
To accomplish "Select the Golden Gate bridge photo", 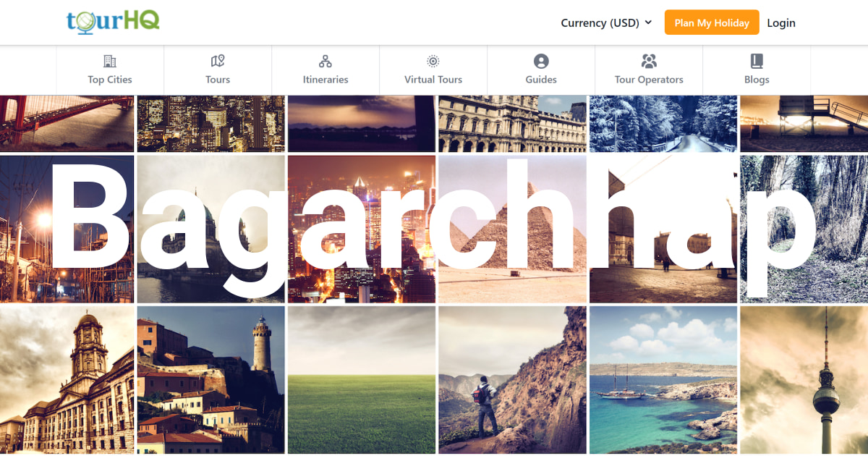I will (x=67, y=123).
